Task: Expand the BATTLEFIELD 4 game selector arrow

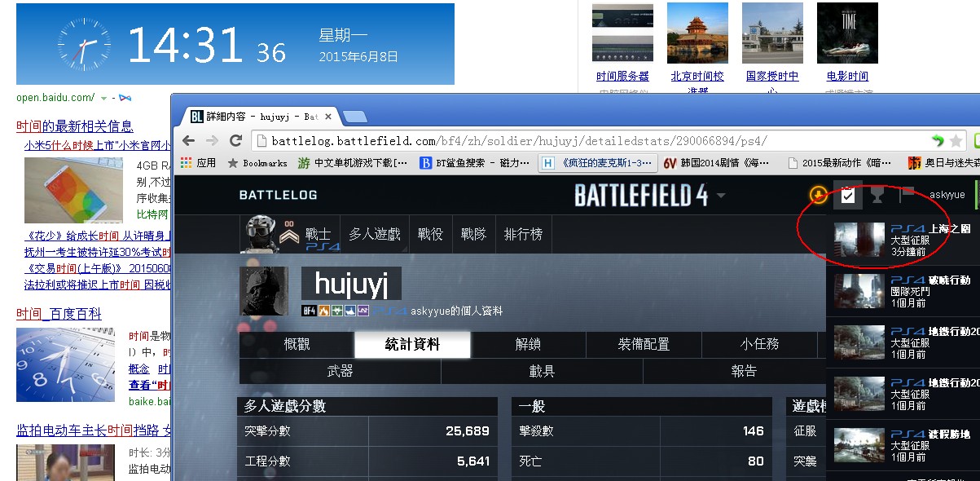Action: pyautogui.click(x=721, y=196)
